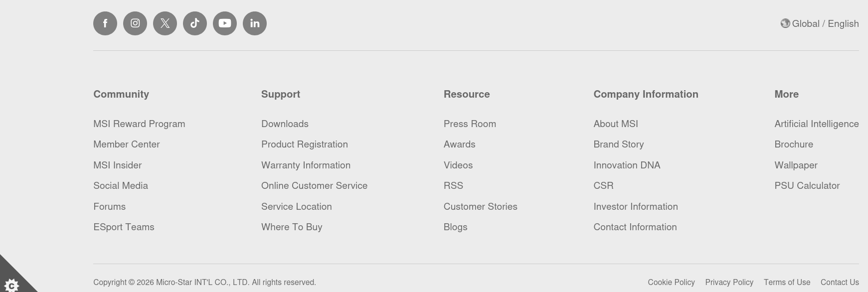This screenshot has height=292, width=868.
Task: Open cookie settings gear icon
Action: 11,285
